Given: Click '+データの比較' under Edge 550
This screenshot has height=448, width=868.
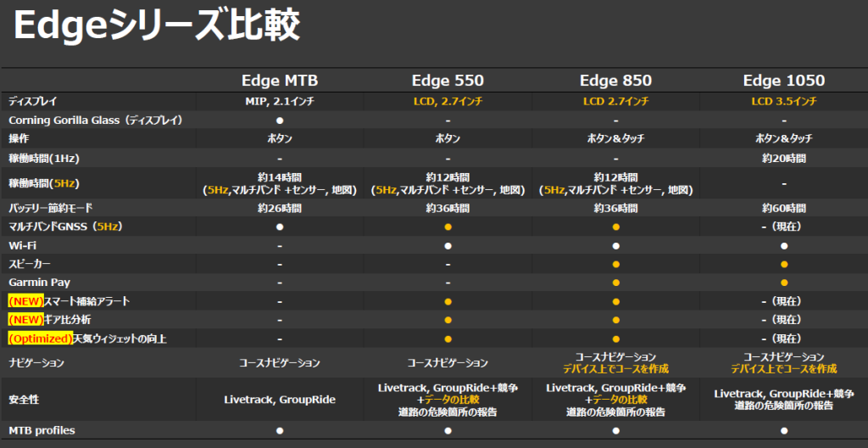Looking at the screenshot, I should tap(448, 400).
